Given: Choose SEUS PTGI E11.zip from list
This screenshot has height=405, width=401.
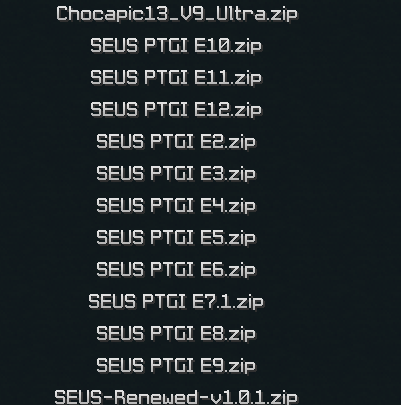Looking at the screenshot, I should coord(176,78).
